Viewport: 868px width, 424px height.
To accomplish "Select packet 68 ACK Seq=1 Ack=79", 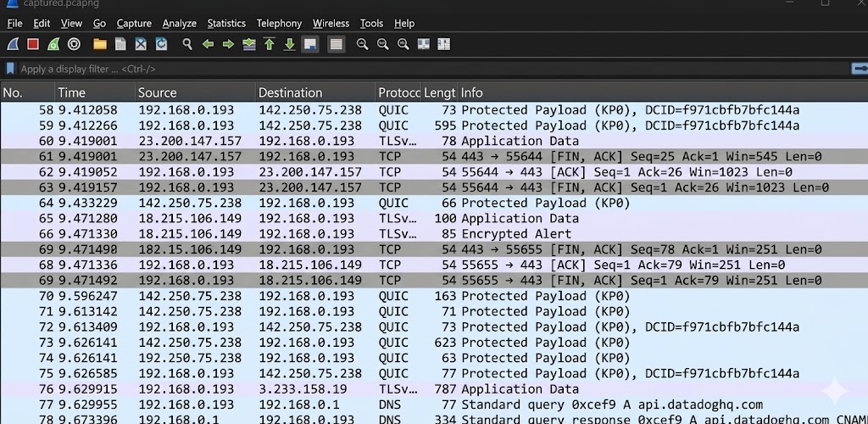I will click(434, 265).
